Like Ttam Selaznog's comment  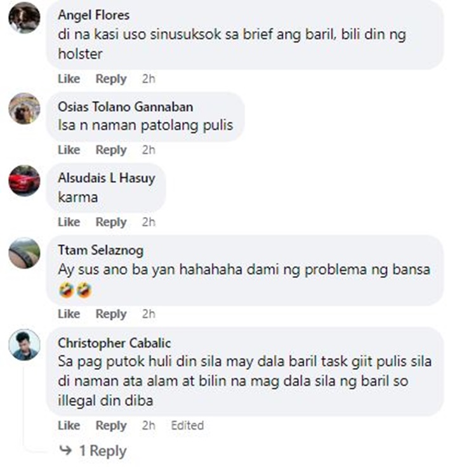[69, 313]
